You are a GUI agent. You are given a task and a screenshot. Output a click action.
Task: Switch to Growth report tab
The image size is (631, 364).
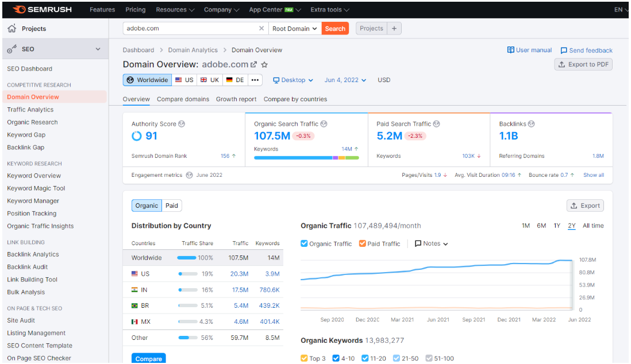click(236, 99)
